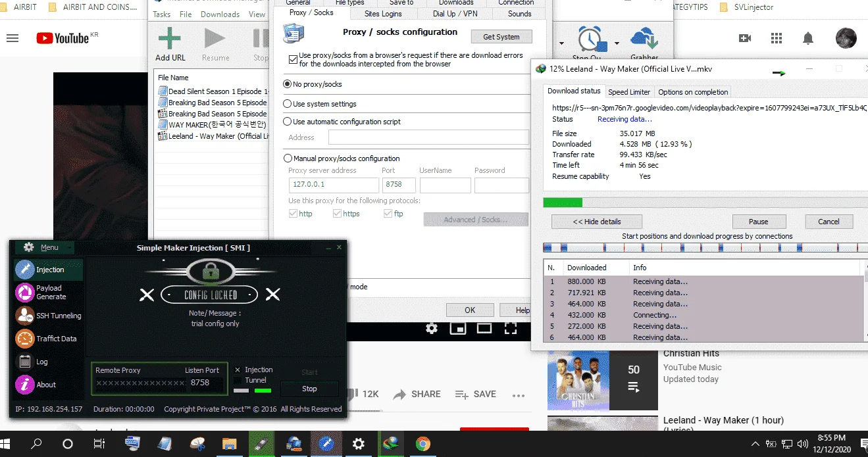Show hidden system tray icons chevron
This screenshot has height=457, width=868.
coord(755,444)
